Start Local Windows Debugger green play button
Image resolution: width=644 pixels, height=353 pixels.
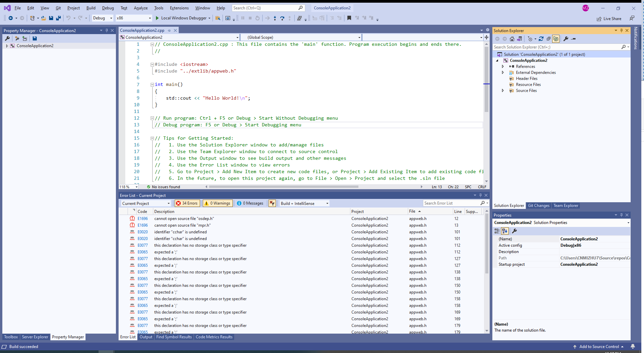coord(157,18)
